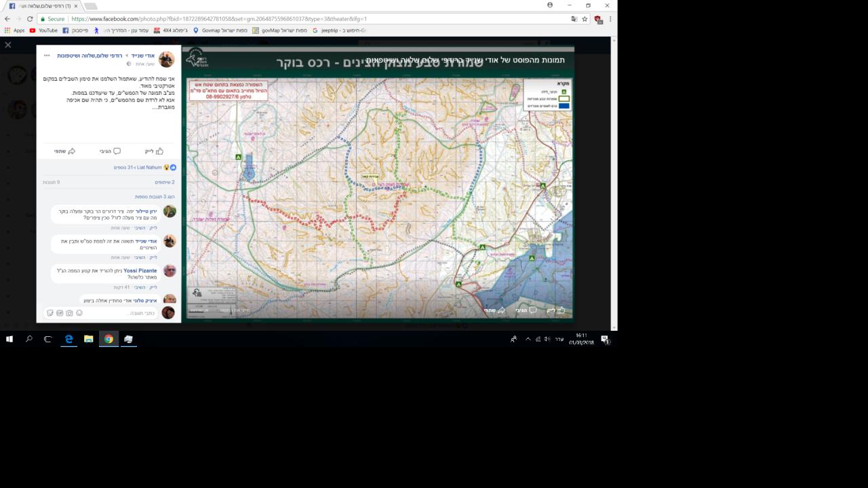This screenshot has height=488, width=868.
Task: Close the photo theater with the X
Action: [8, 45]
